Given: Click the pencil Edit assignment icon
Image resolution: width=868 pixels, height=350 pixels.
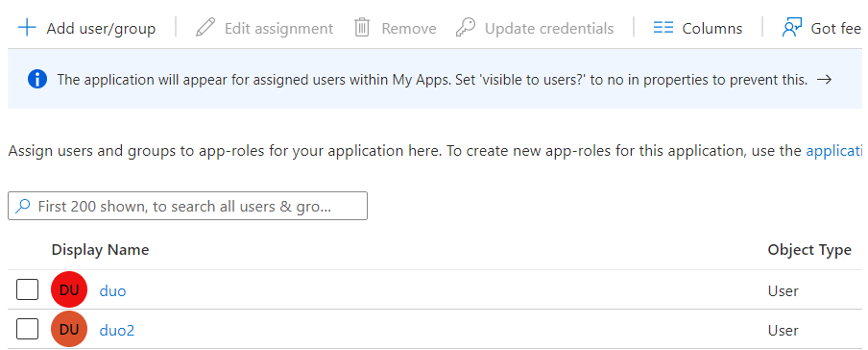Looking at the screenshot, I should click(205, 27).
